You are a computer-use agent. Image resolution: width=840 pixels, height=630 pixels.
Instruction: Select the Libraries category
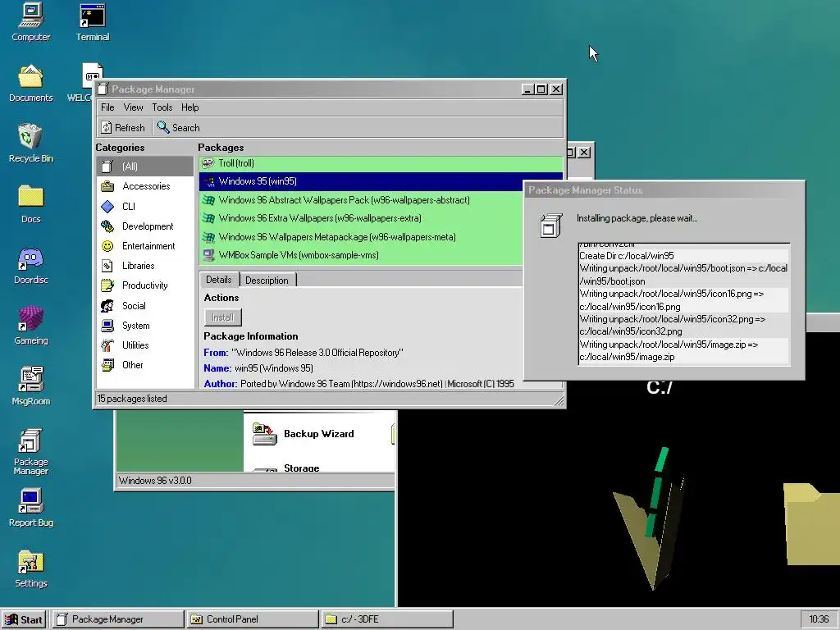click(144, 266)
